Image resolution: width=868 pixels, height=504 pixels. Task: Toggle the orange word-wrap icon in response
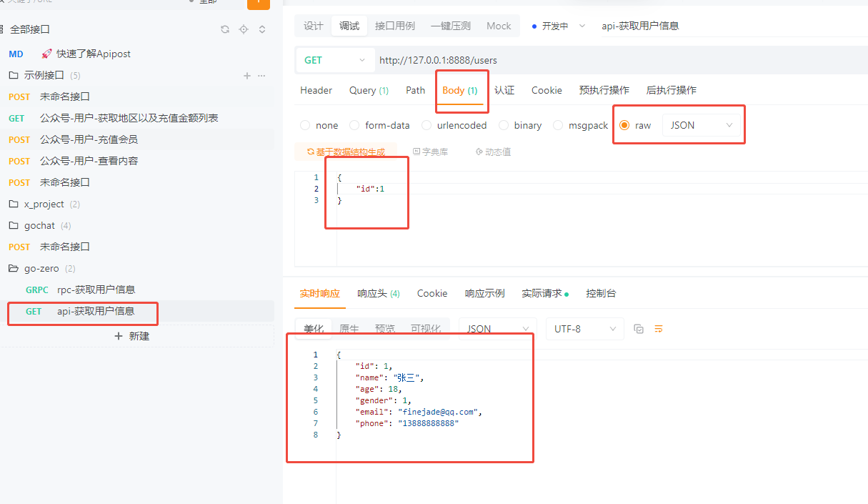point(659,329)
